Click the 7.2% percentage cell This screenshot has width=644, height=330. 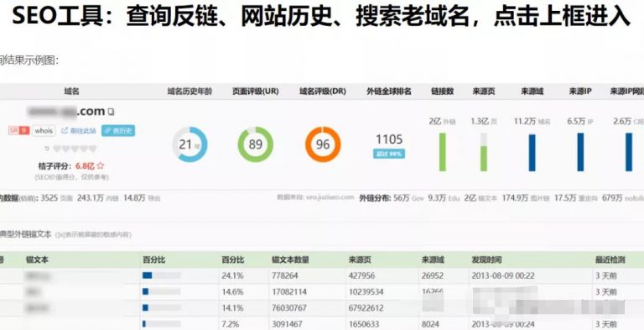[x=230, y=324]
